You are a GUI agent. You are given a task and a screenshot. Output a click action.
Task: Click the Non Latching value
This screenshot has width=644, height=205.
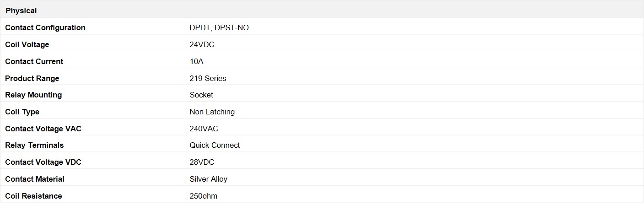(x=212, y=112)
